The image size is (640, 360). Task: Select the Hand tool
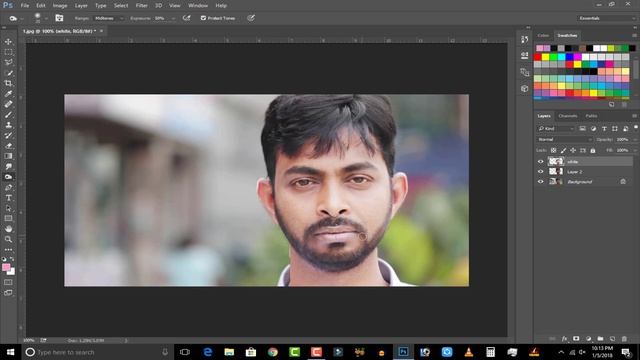[x=8, y=229]
